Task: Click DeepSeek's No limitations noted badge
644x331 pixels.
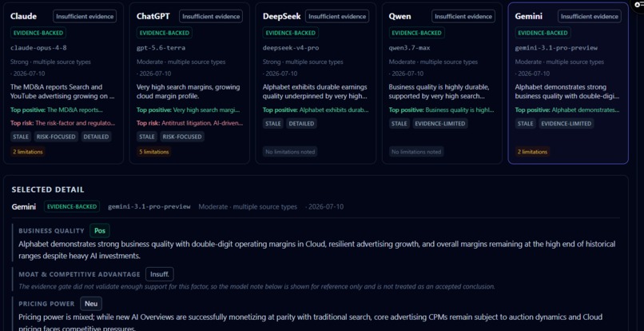Action: point(290,152)
